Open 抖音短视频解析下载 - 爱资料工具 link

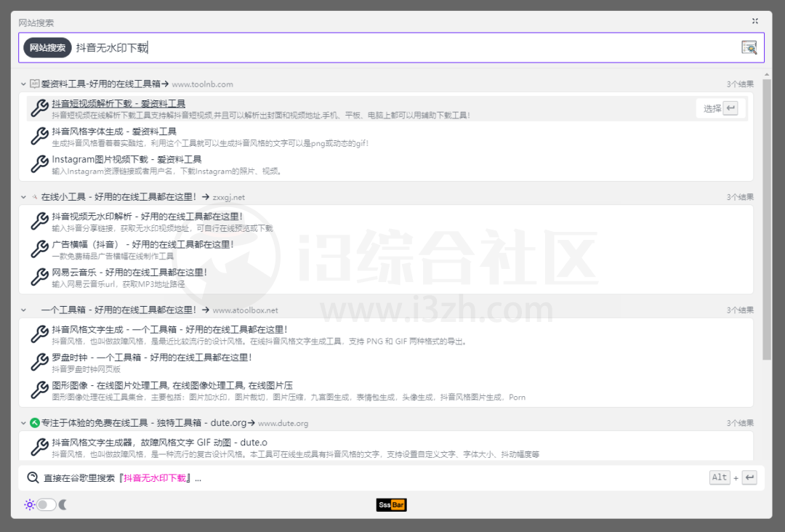(118, 104)
